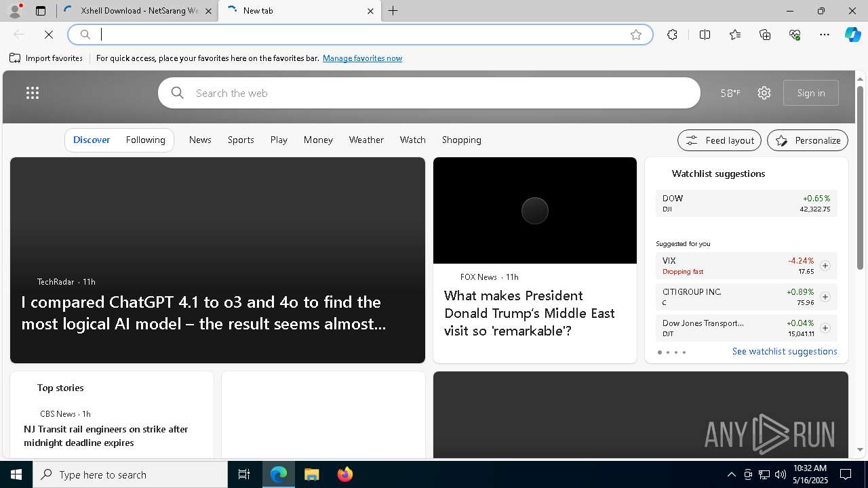The width and height of the screenshot is (868, 488).
Task: Open the profile icon in Edge title bar
Action: point(15,11)
